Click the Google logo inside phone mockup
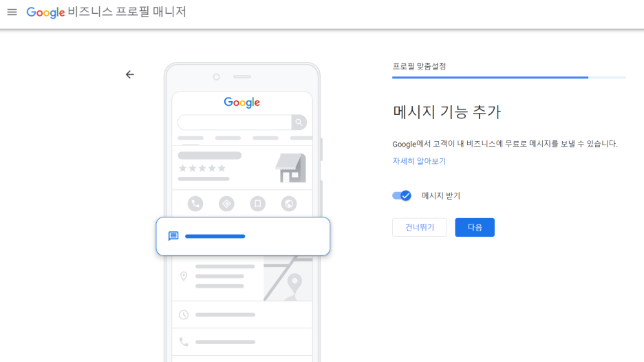The image size is (644, 362). tap(242, 103)
